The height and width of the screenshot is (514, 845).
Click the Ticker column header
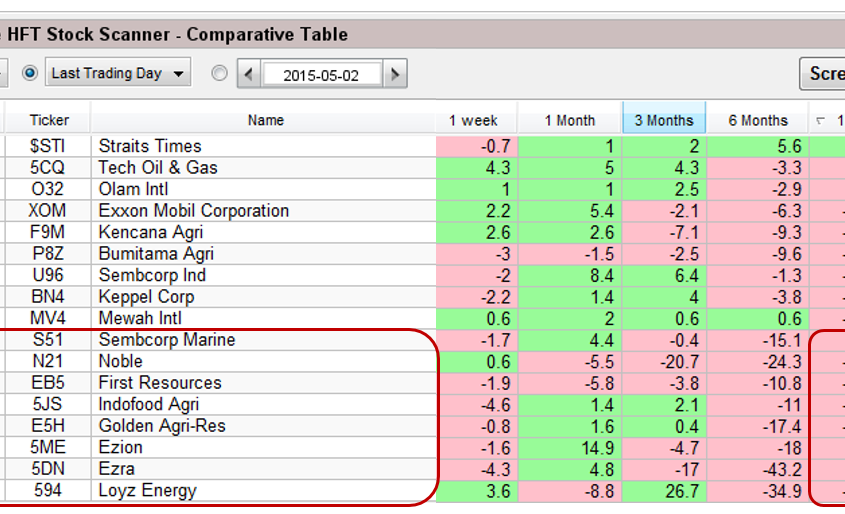pyautogui.click(x=49, y=120)
